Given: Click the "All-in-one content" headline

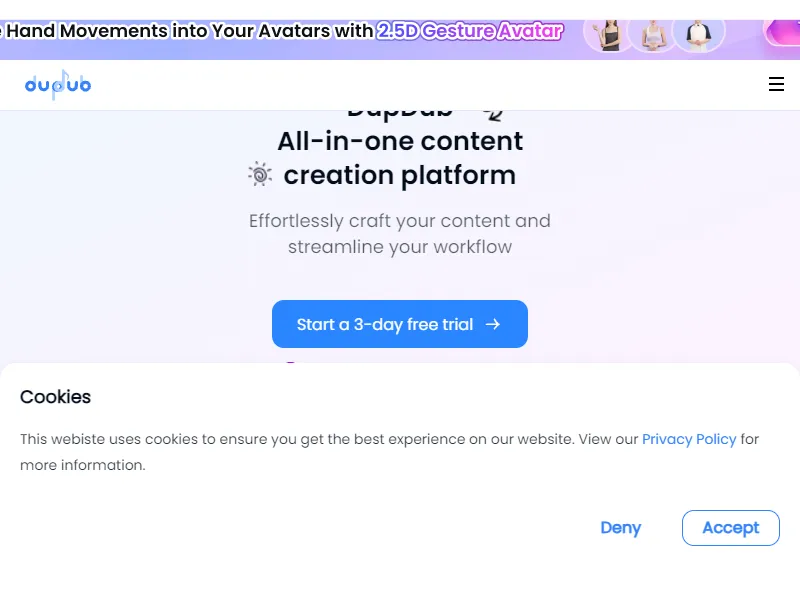Looking at the screenshot, I should coord(400,141).
